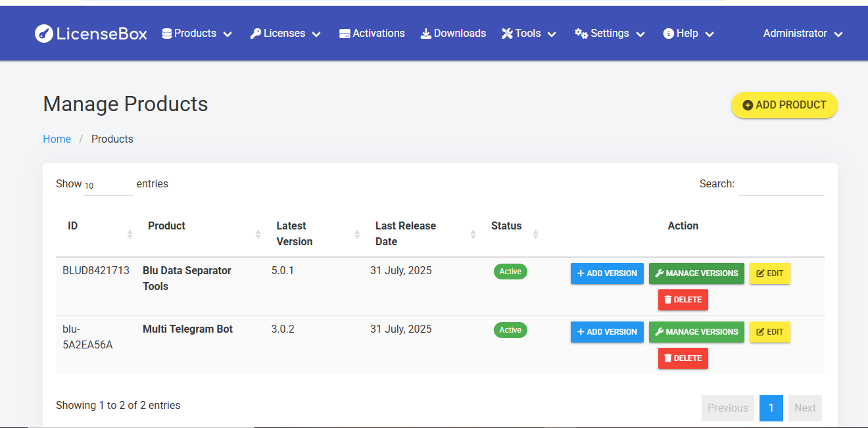Expand the Products dropdown menu
The height and width of the screenshot is (428, 868).
coord(197,34)
